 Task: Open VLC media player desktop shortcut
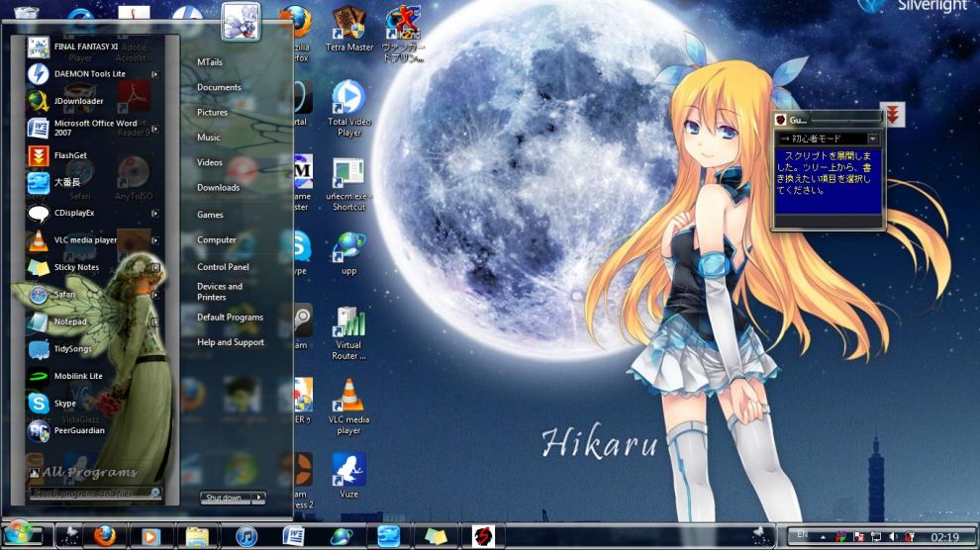(x=348, y=407)
